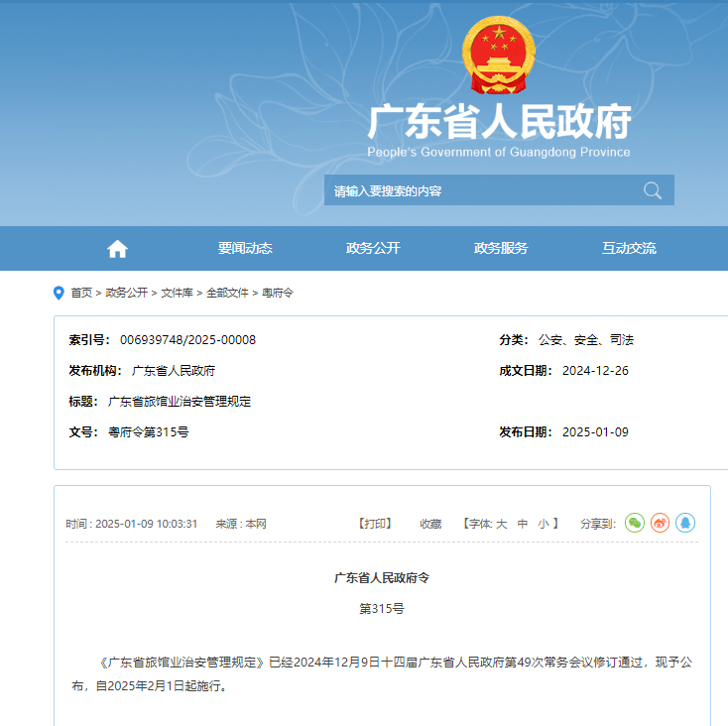Share the article to Weibo
The image size is (728, 726).
(660, 523)
